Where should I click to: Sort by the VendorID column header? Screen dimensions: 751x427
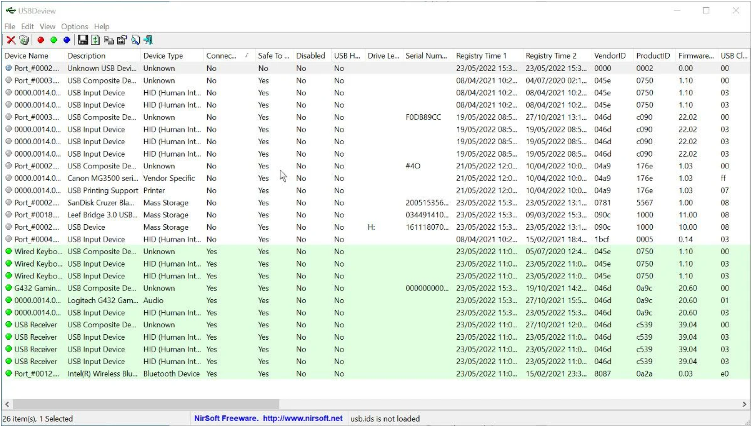(x=609, y=56)
